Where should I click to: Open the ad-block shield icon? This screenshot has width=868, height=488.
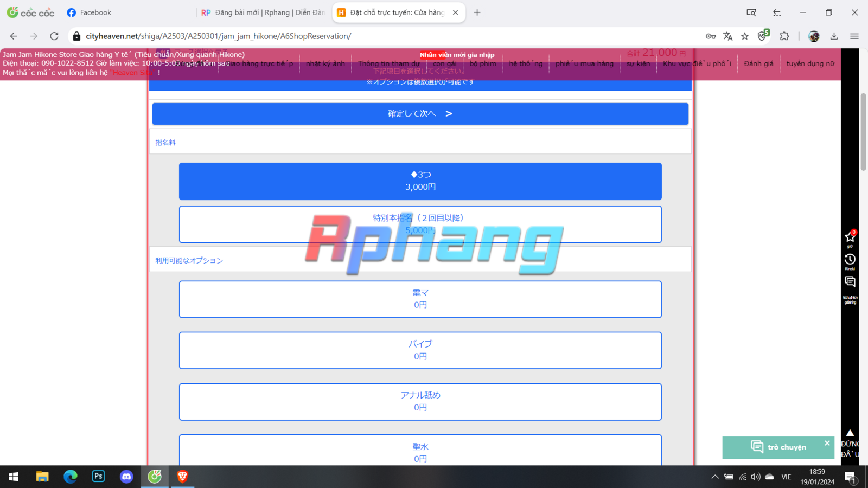[763, 36]
